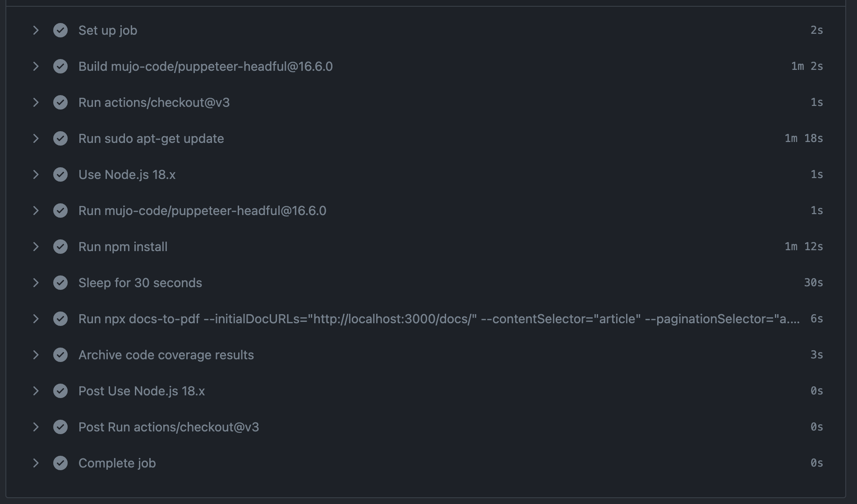The image size is (857, 504).
Task: Click the status icon for Use Node.js 18.x
Action: pyautogui.click(x=61, y=174)
